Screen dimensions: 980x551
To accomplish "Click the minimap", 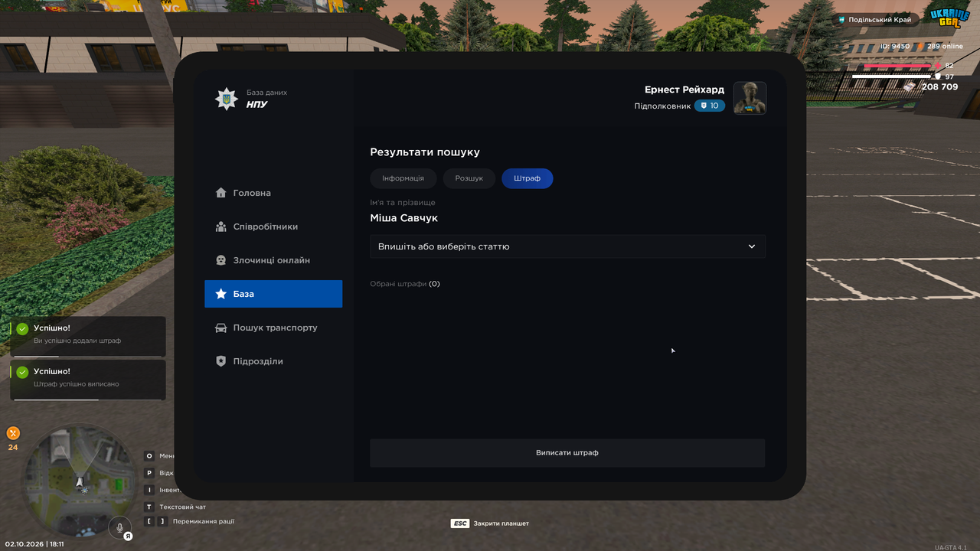I will click(x=80, y=481).
